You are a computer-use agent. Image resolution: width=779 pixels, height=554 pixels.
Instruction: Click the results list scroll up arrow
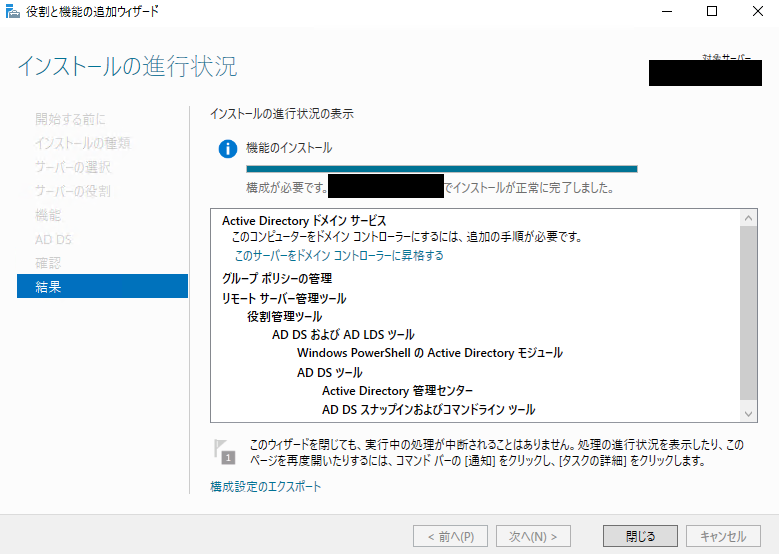[x=749, y=218]
